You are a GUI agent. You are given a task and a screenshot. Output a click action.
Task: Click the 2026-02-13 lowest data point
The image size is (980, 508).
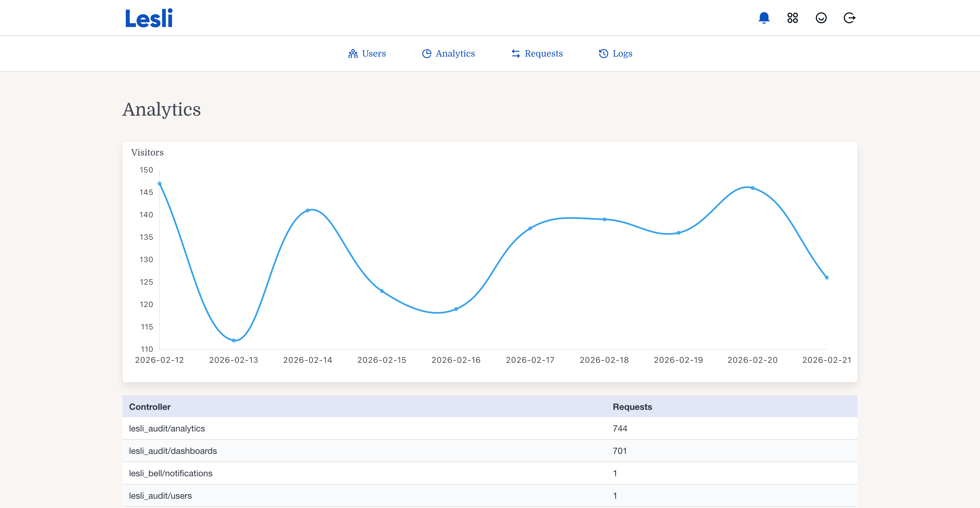pyautogui.click(x=234, y=340)
